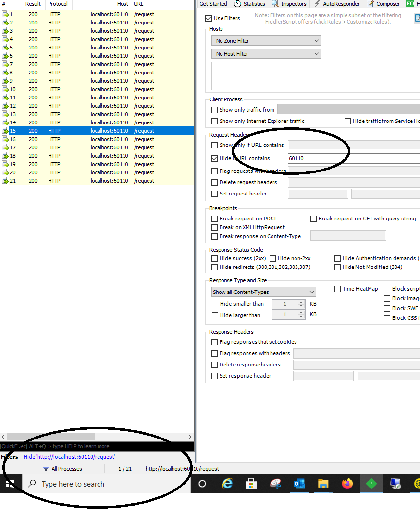420x512 pixels.
Task: Open the No Zone Filter dropdown
Action: [x=266, y=41]
